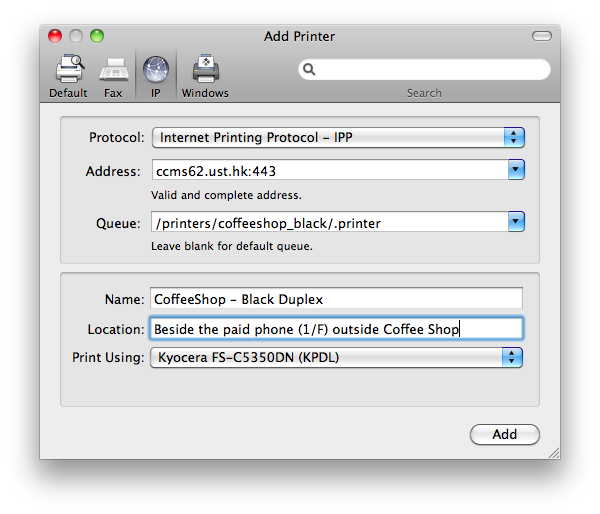This screenshot has height=514, width=600.
Task: Click the Name text field
Action: coord(336,299)
